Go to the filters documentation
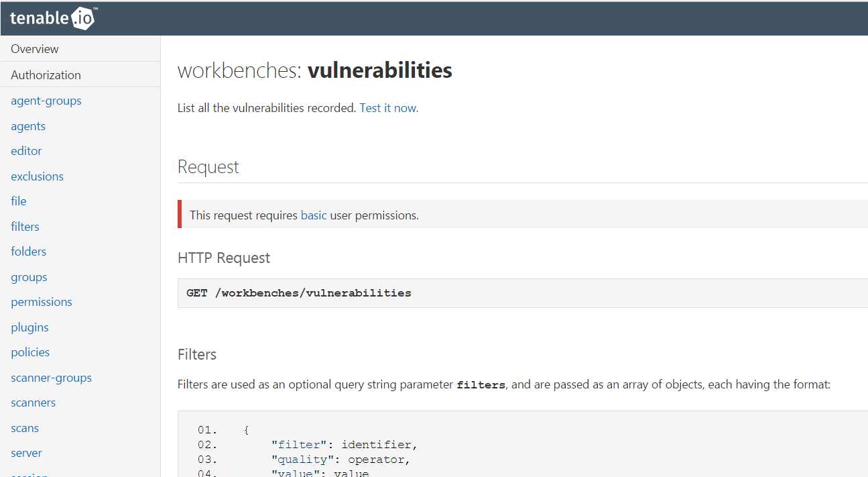This screenshot has height=477, width=868. [x=25, y=226]
